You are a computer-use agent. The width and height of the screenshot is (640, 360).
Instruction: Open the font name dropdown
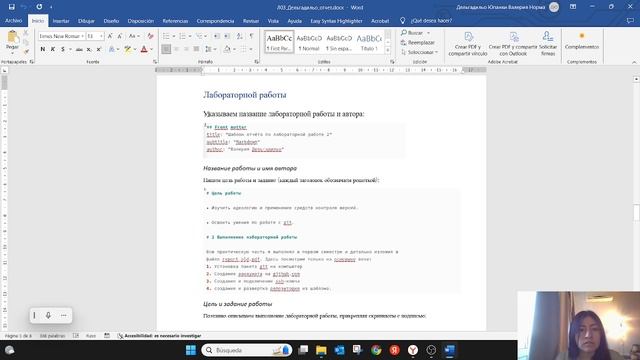[x=82, y=36]
